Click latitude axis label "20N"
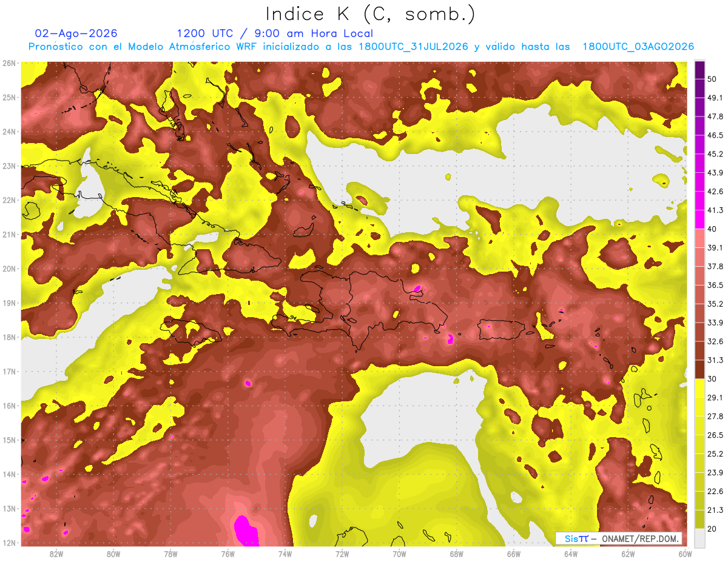The height and width of the screenshot is (562, 728). pyautogui.click(x=10, y=269)
